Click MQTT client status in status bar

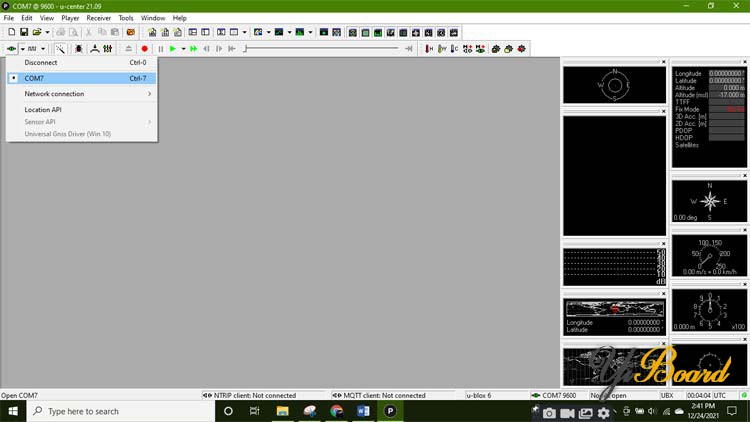(x=379, y=395)
